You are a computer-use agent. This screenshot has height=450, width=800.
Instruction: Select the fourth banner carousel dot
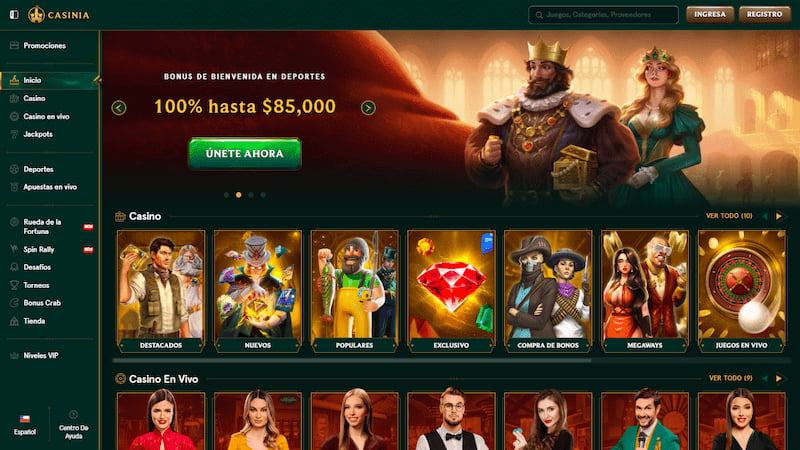tap(263, 195)
